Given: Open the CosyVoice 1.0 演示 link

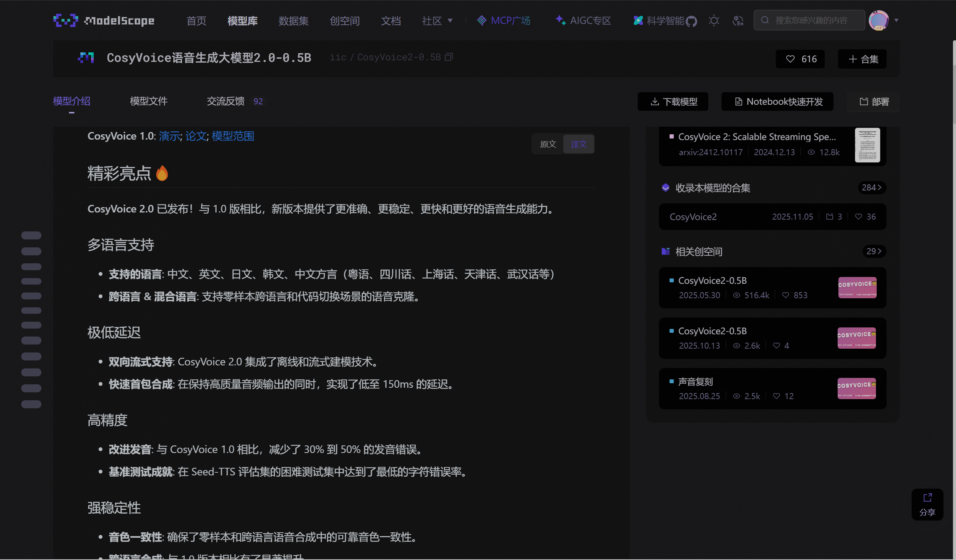Looking at the screenshot, I should click(169, 136).
